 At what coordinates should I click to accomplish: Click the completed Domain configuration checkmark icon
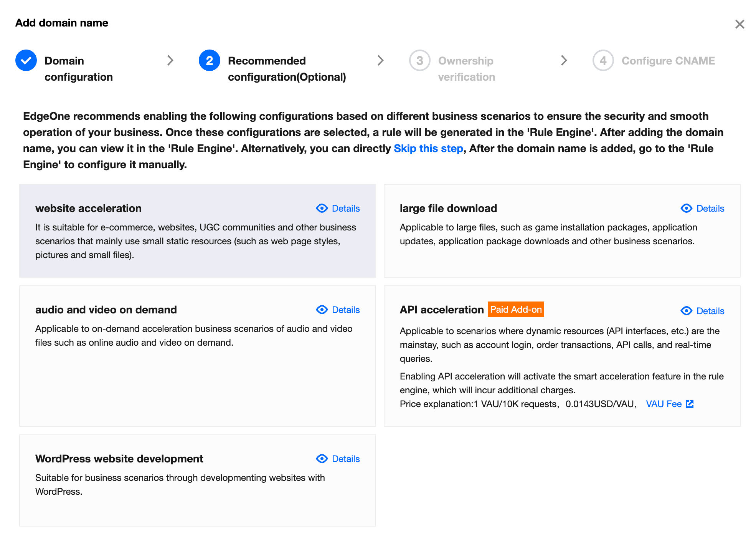point(25,61)
